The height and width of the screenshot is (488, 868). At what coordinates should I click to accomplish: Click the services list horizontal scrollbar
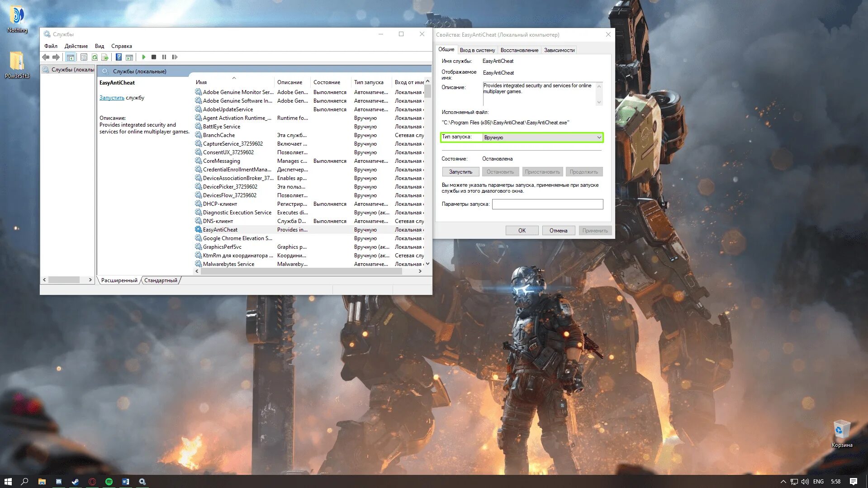tap(301, 271)
